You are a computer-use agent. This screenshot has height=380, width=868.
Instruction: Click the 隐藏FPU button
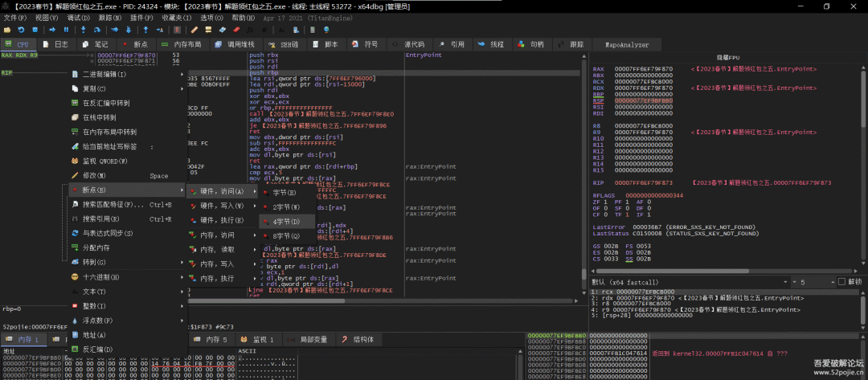coord(727,58)
